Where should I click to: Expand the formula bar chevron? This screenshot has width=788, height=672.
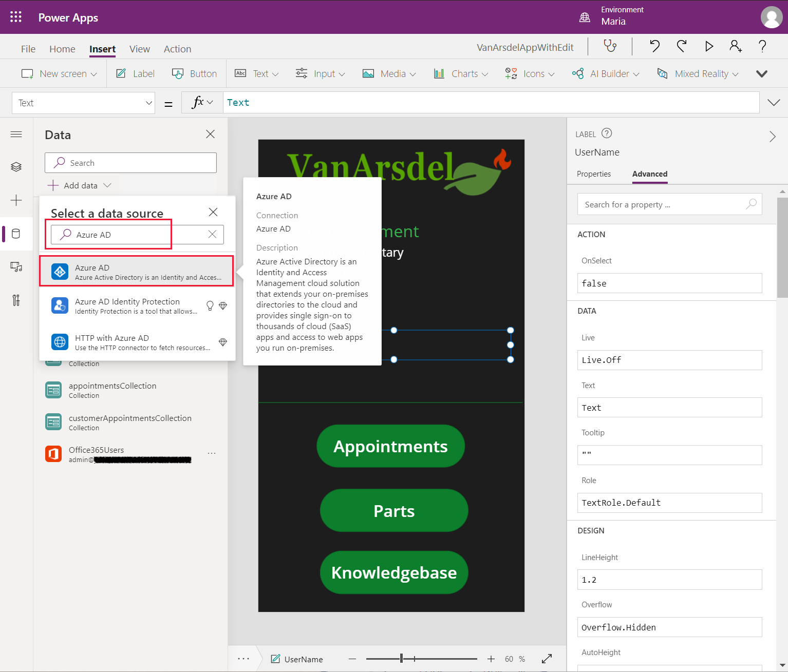[x=774, y=103]
